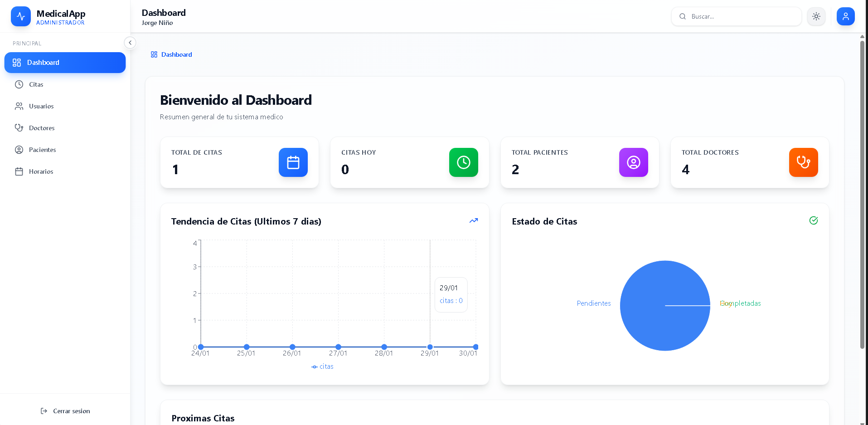Open the Pacientes sidebar entry
868x425 pixels.
point(65,150)
